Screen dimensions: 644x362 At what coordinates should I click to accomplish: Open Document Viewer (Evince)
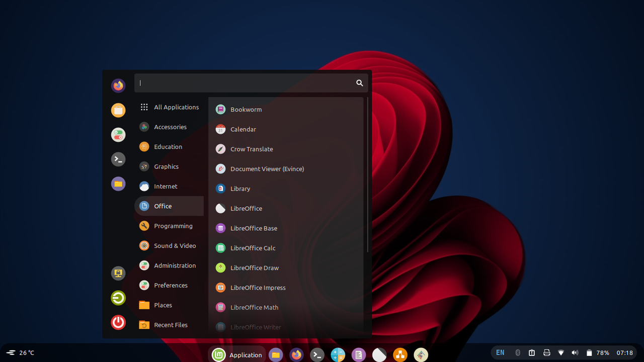[286, 169]
